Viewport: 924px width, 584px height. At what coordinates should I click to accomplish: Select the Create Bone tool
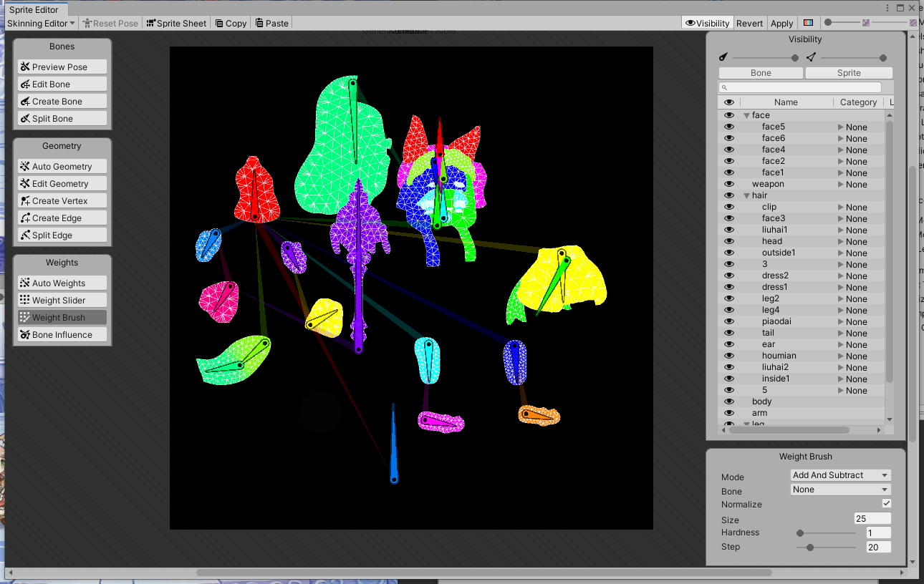pos(62,101)
